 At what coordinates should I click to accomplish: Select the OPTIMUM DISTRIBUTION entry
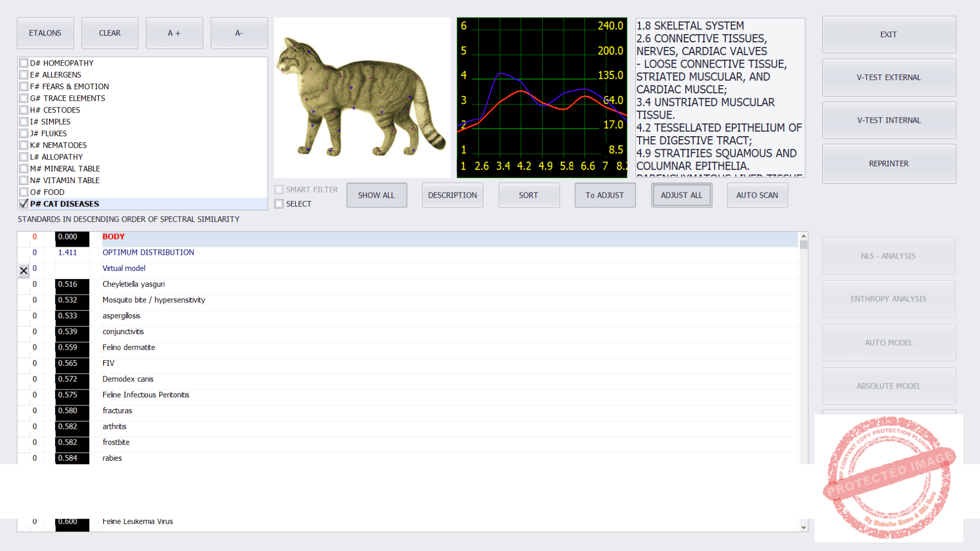(x=148, y=252)
